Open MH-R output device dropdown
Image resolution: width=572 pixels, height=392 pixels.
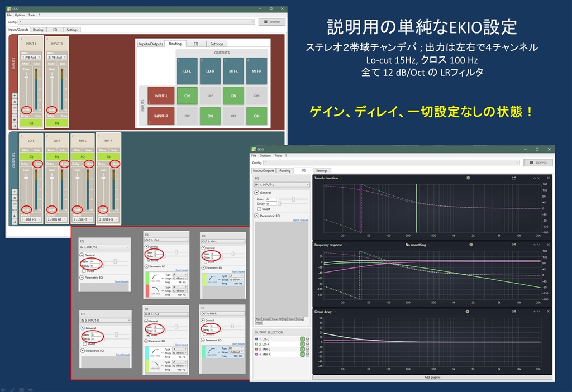108,219
